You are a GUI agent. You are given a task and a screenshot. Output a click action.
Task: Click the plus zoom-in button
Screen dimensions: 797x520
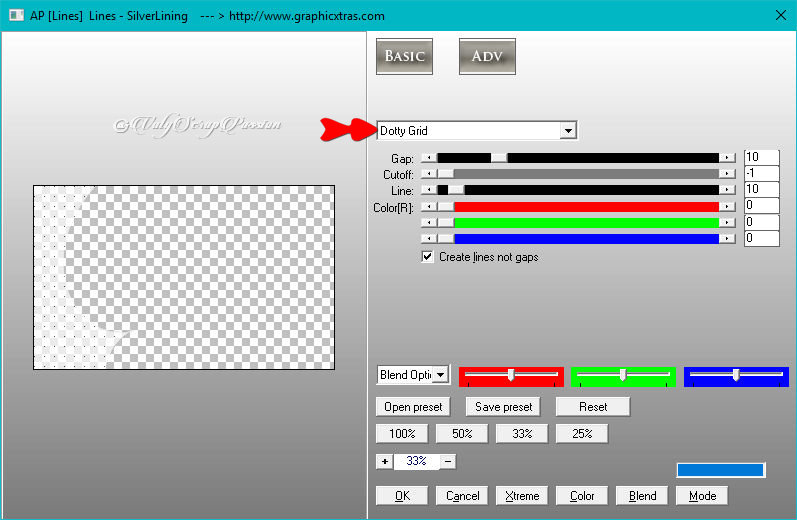pos(385,461)
